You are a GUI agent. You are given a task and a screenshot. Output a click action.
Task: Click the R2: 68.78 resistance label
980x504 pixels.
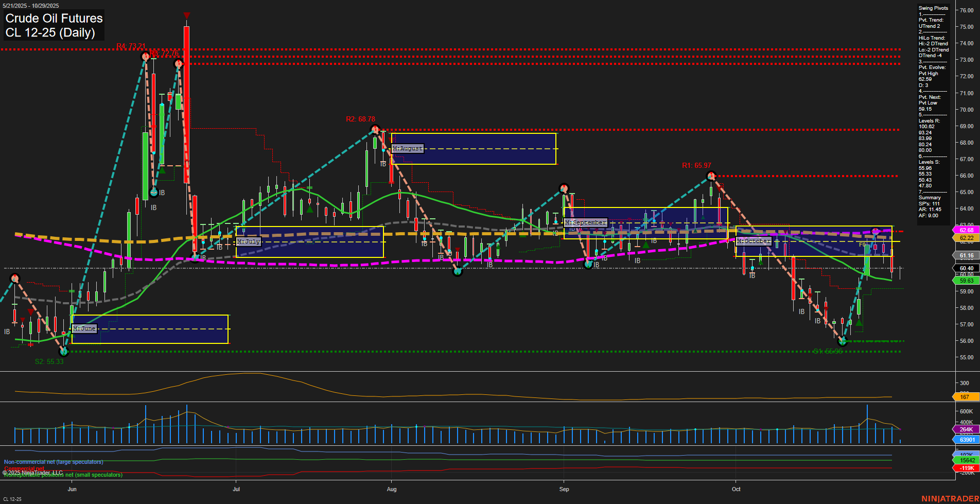tap(359, 119)
